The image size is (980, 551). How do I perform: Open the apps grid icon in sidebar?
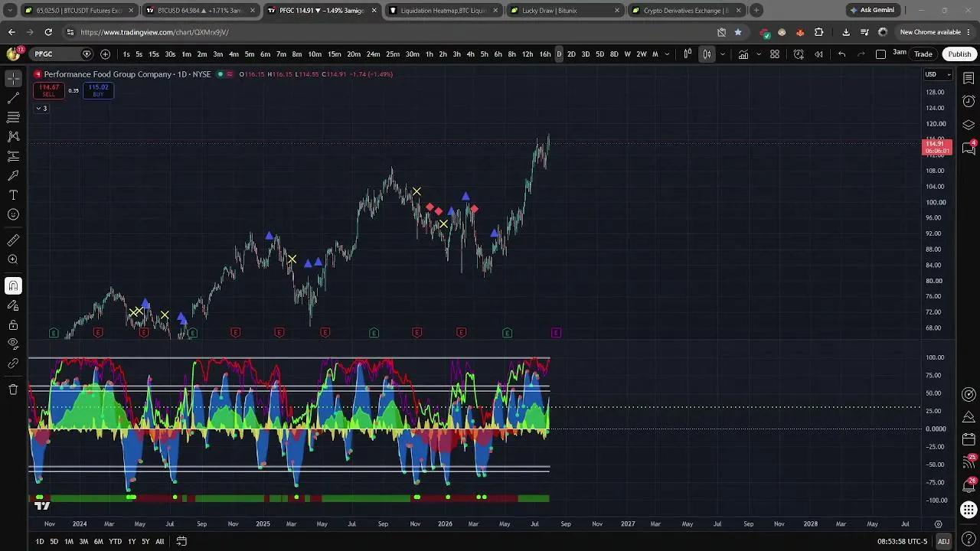969,509
